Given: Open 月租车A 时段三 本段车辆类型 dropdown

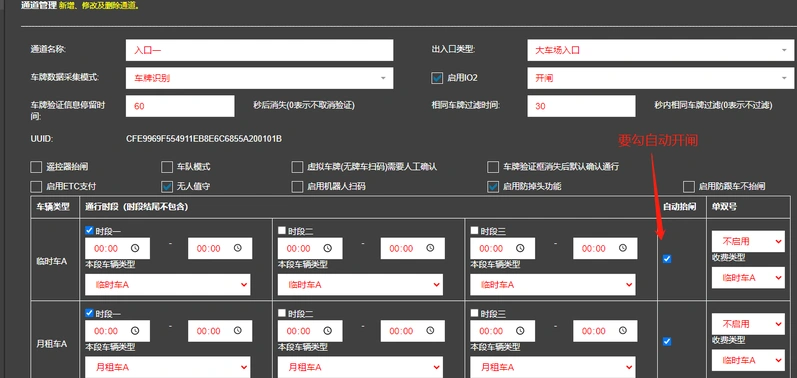Looking at the screenshot, I should click(x=553, y=367).
